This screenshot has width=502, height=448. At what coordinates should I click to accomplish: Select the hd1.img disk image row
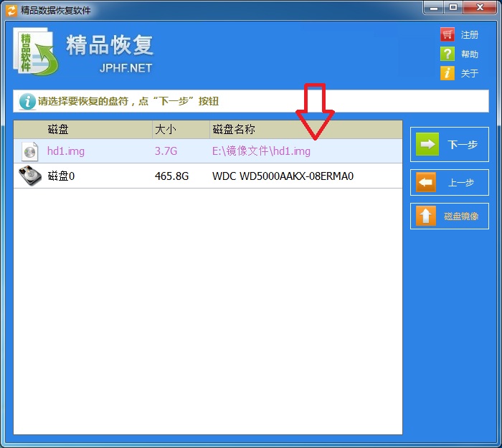208,151
